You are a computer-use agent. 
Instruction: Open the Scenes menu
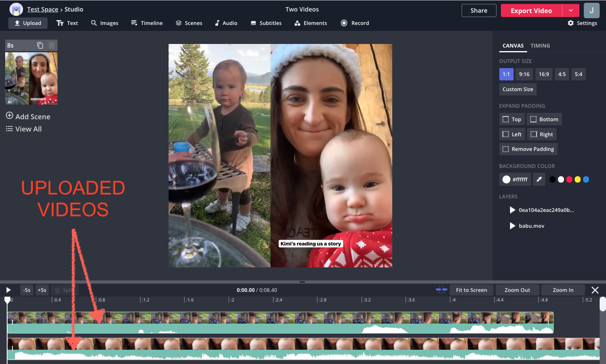189,23
